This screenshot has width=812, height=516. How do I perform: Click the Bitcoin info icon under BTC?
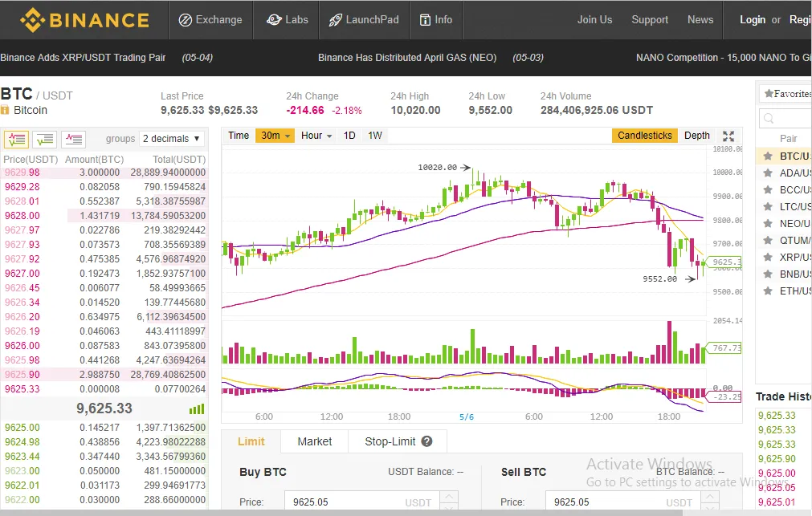5,110
